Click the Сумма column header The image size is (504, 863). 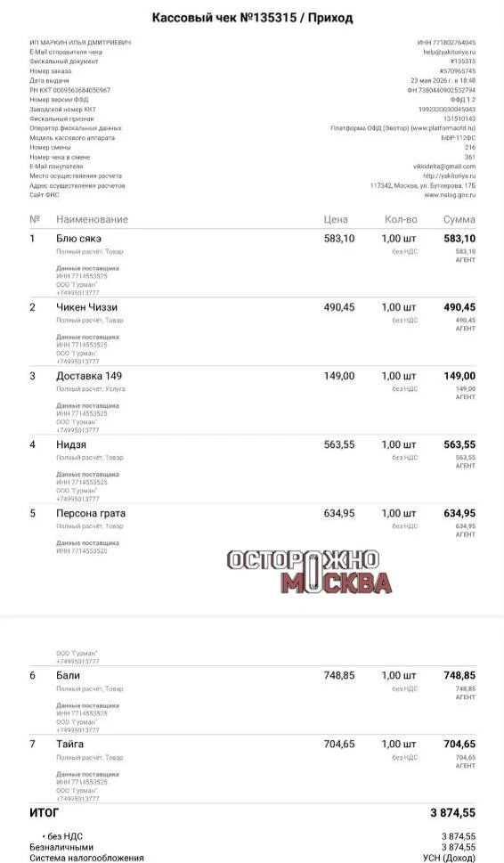459,219
